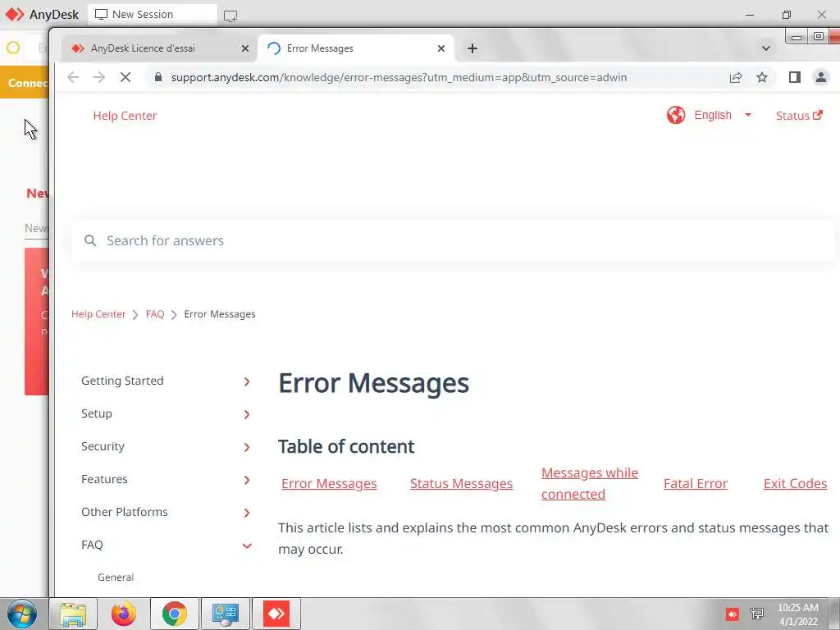Viewport: 840px width, 630px height.
Task: Click AnyDesk system tray icon
Action: [x=732, y=614]
